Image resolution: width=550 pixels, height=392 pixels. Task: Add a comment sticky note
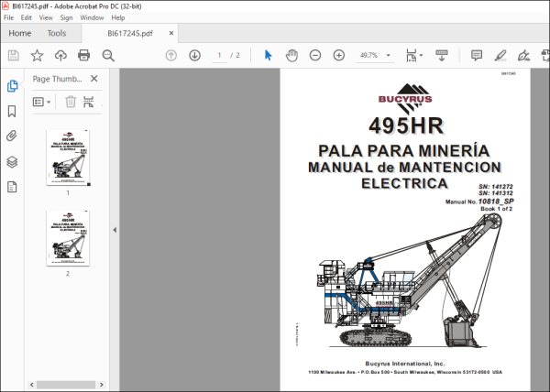[x=477, y=55]
